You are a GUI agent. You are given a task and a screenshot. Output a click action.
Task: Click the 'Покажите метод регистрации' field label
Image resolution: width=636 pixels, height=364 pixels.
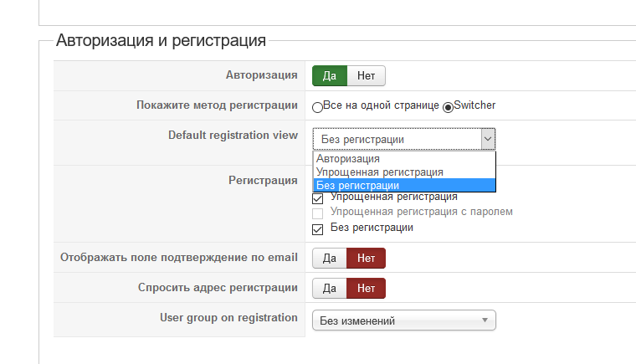coord(217,105)
